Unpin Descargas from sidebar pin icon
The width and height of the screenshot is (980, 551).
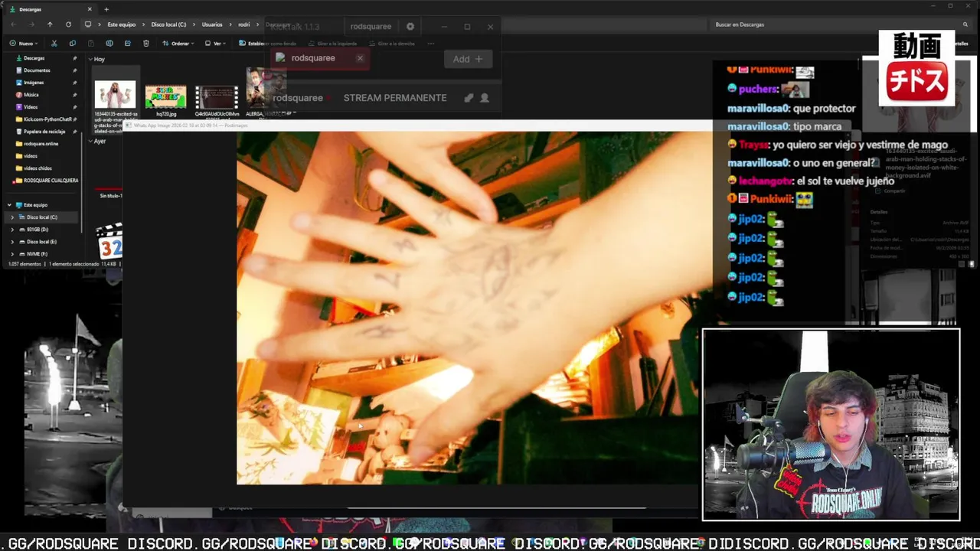pyautogui.click(x=74, y=58)
